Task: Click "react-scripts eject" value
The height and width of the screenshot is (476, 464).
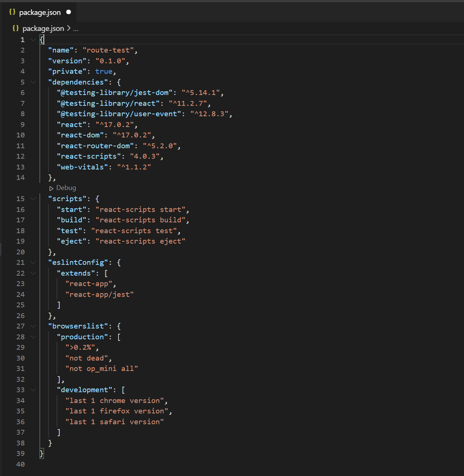Action: point(140,241)
